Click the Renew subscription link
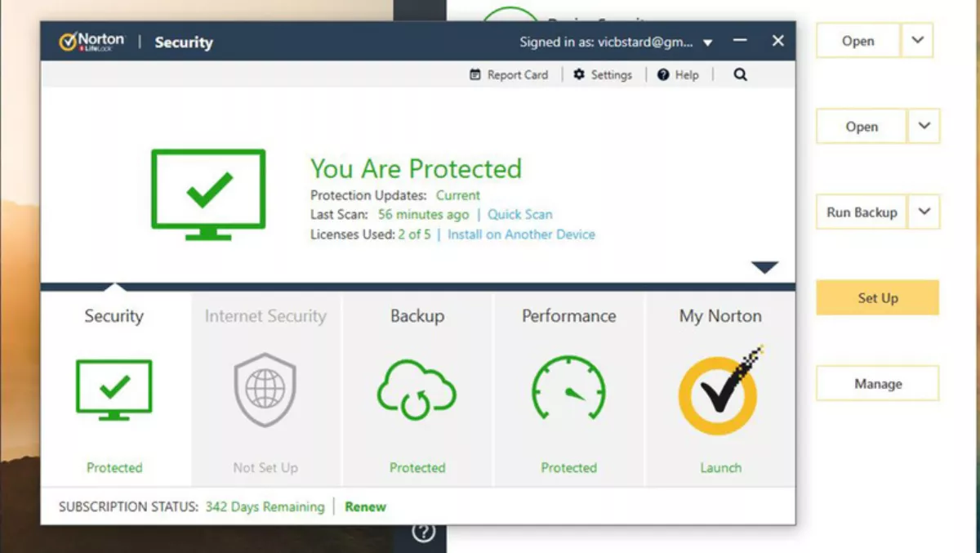Image resolution: width=980 pixels, height=553 pixels. click(365, 506)
